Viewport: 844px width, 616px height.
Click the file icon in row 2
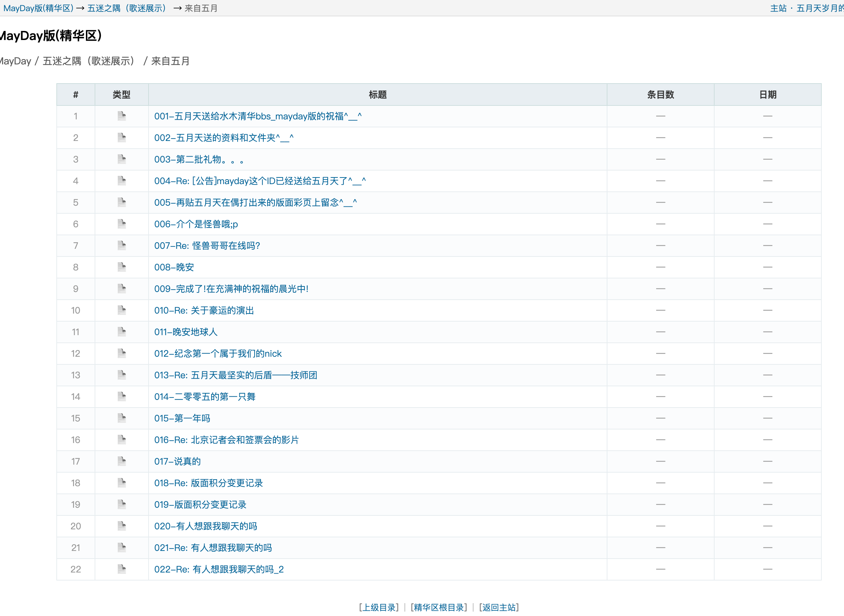click(x=121, y=137)
